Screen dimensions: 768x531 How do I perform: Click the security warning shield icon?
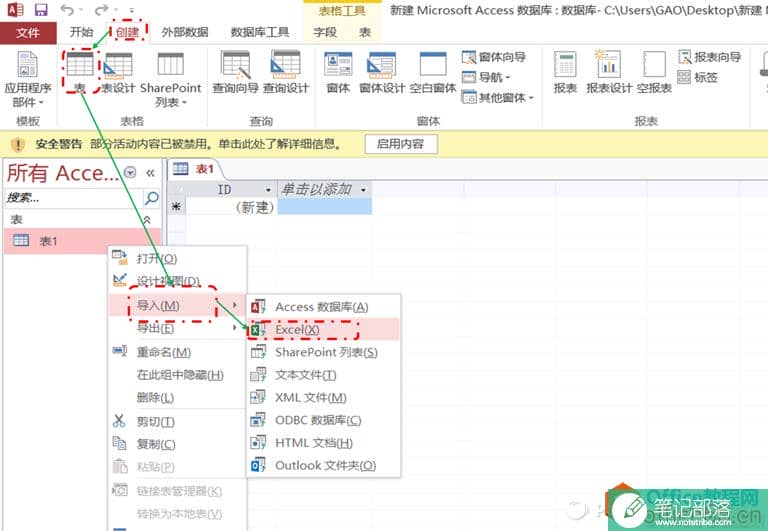pos(18,144)
